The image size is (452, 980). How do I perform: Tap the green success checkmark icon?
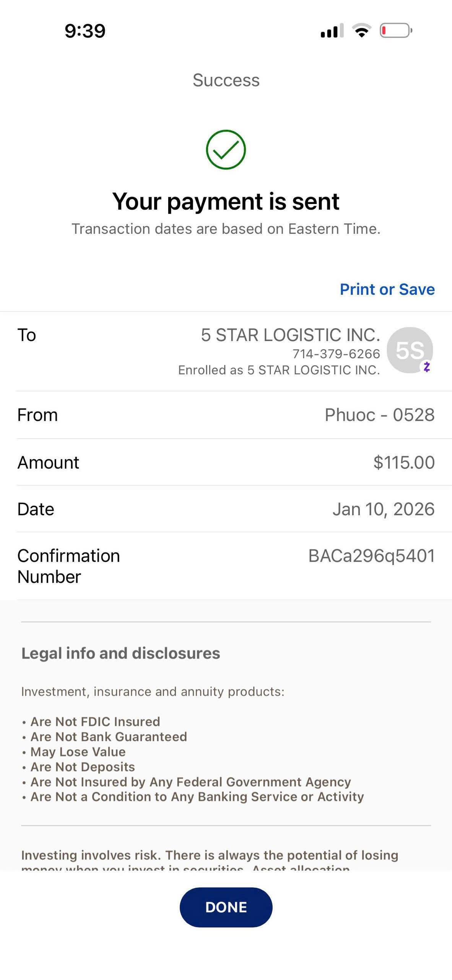[x=226, y=150]
